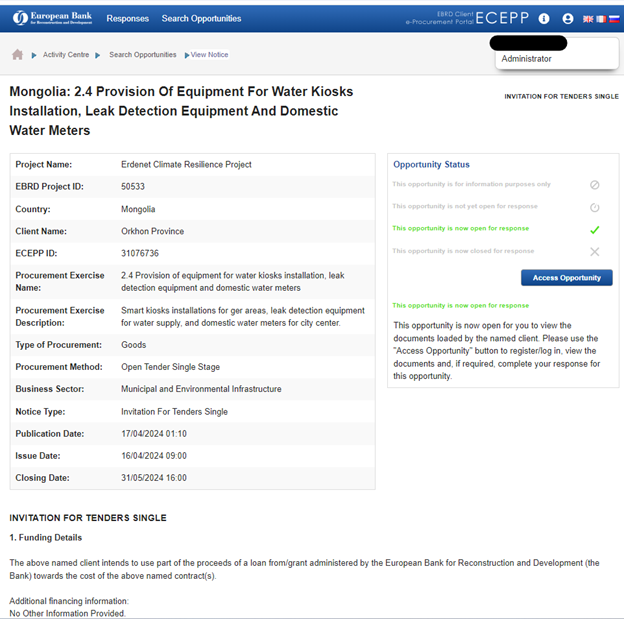The image size is (624, 619).
Task: Click the Access Opportunity button
Action: tap(566, 278)
